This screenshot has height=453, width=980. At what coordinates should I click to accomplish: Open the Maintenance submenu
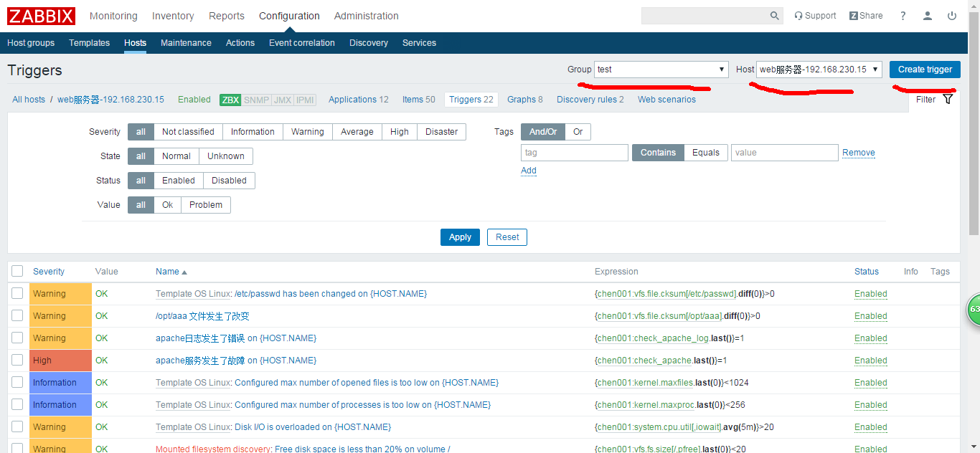pos(186,43)
